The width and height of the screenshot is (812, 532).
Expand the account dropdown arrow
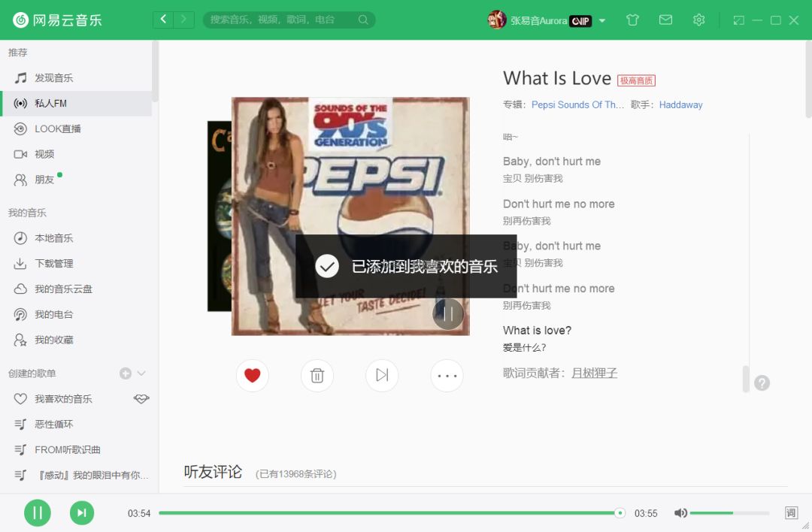pyautogui.click(x=602, y=21)
